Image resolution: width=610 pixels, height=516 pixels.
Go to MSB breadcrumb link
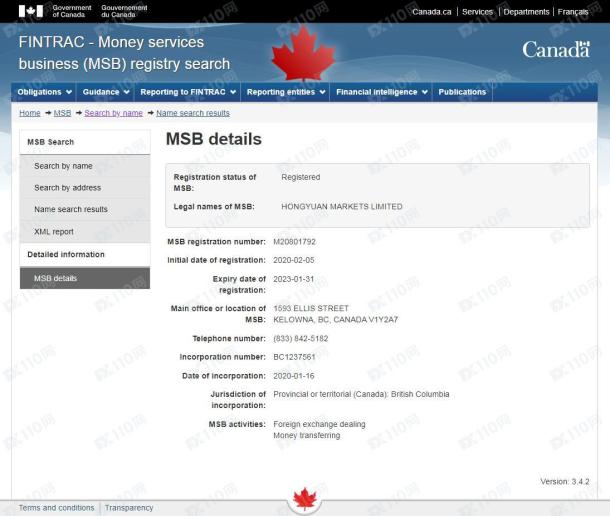point(62,113)
